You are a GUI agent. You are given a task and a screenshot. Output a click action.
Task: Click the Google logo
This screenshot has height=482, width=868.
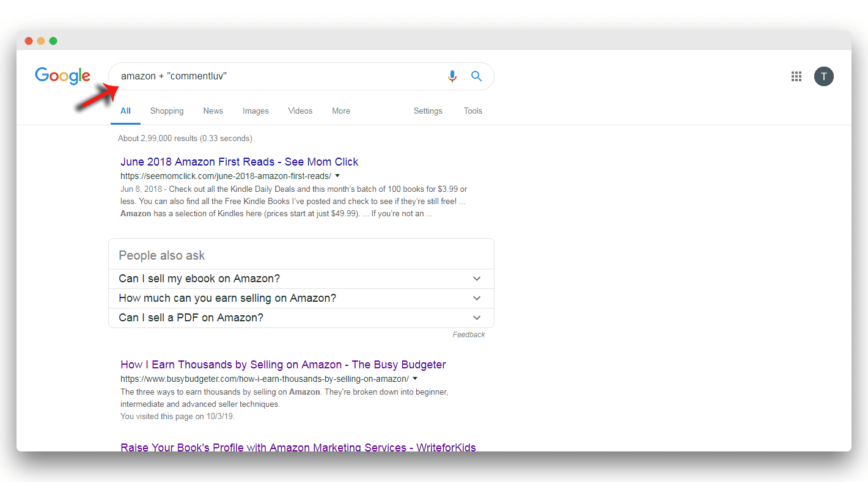click(63, 76)
